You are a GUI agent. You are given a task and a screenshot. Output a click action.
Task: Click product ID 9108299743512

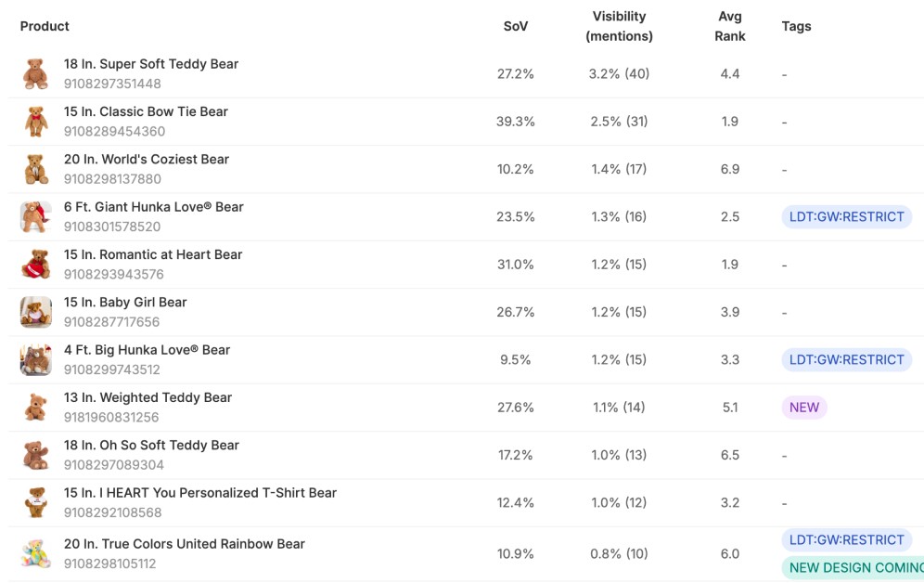(112, 369)
